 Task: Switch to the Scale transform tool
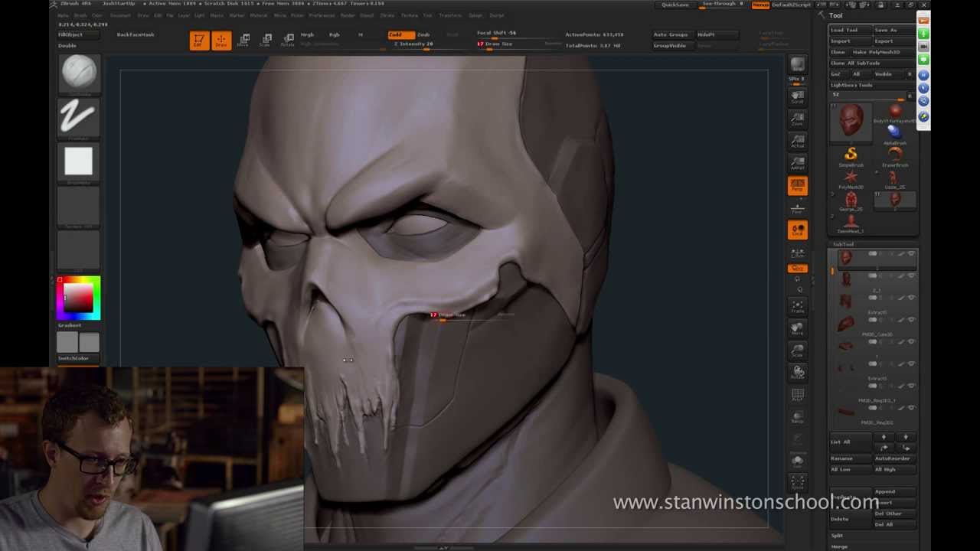(266, 41)
